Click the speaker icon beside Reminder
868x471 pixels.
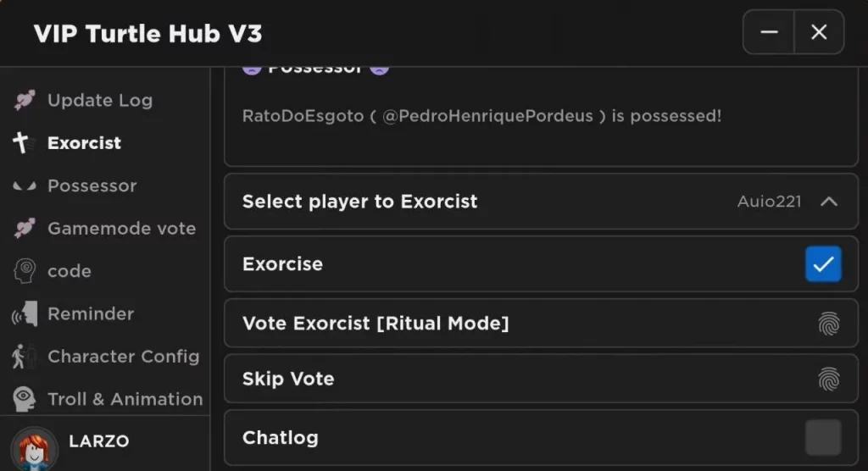24,314
